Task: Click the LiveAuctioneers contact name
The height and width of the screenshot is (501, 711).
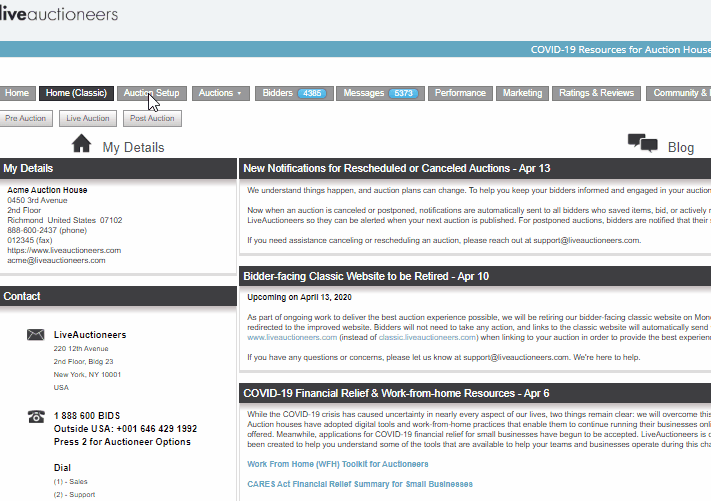Action: point(90,335)
